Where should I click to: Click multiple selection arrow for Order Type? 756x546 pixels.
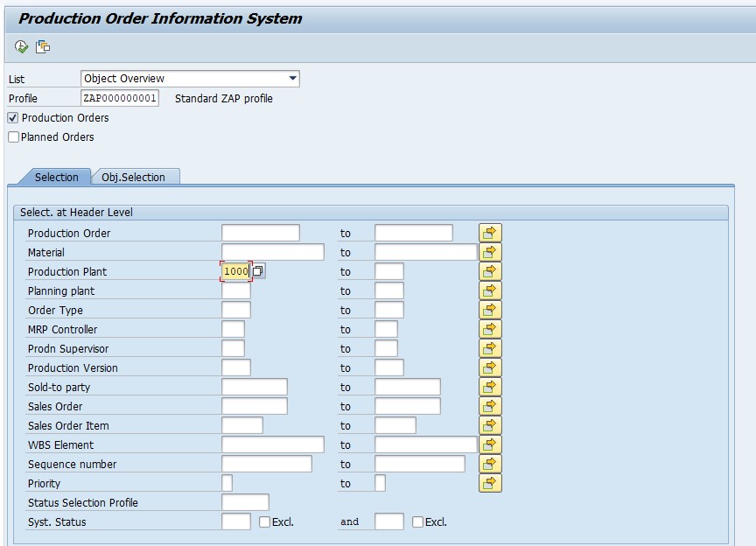pos(490,310)
